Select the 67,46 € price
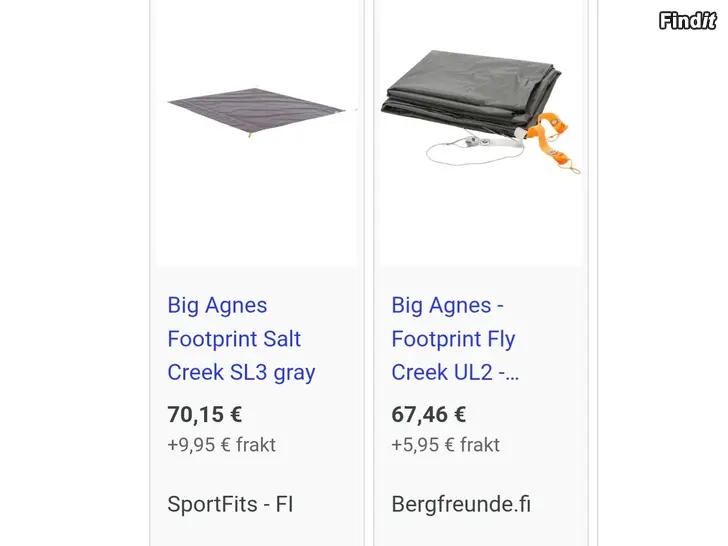The image size is (728, 546). (429, 414)
